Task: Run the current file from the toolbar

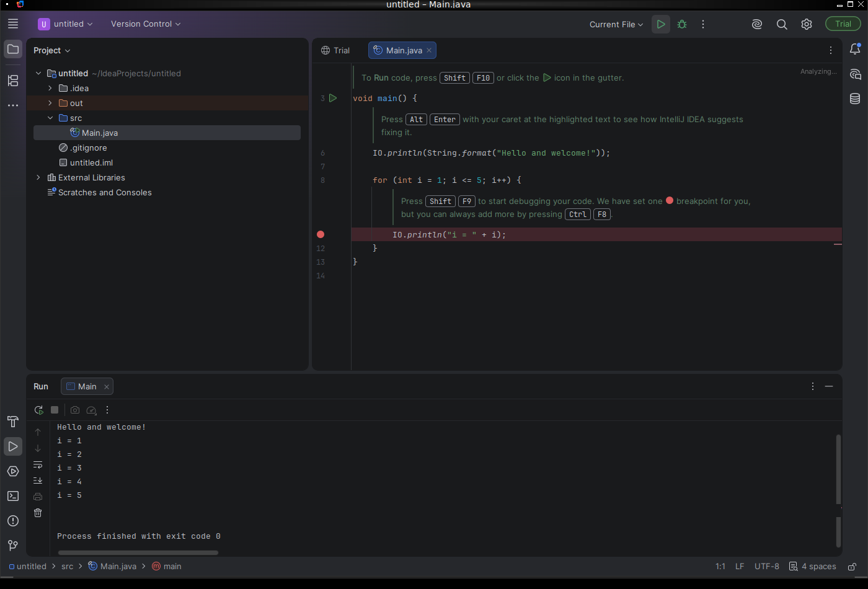Action: pos(661,24)
